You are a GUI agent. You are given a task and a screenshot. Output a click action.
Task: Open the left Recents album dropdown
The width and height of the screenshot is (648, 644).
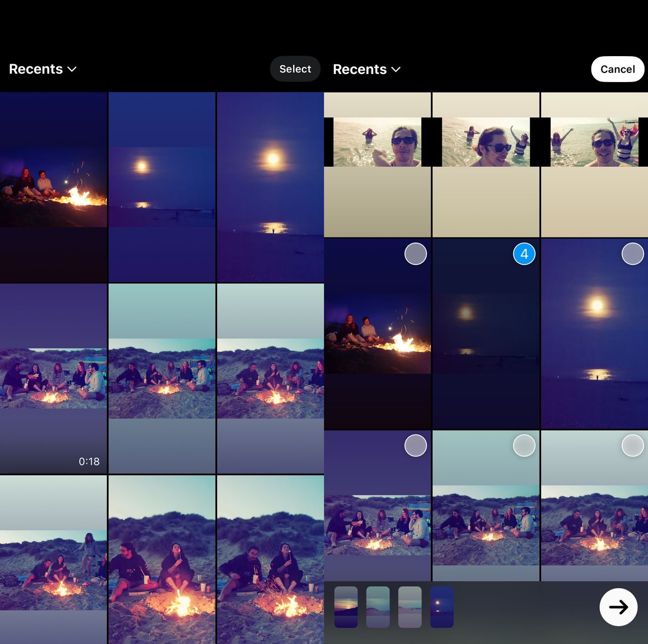[43, 69]
